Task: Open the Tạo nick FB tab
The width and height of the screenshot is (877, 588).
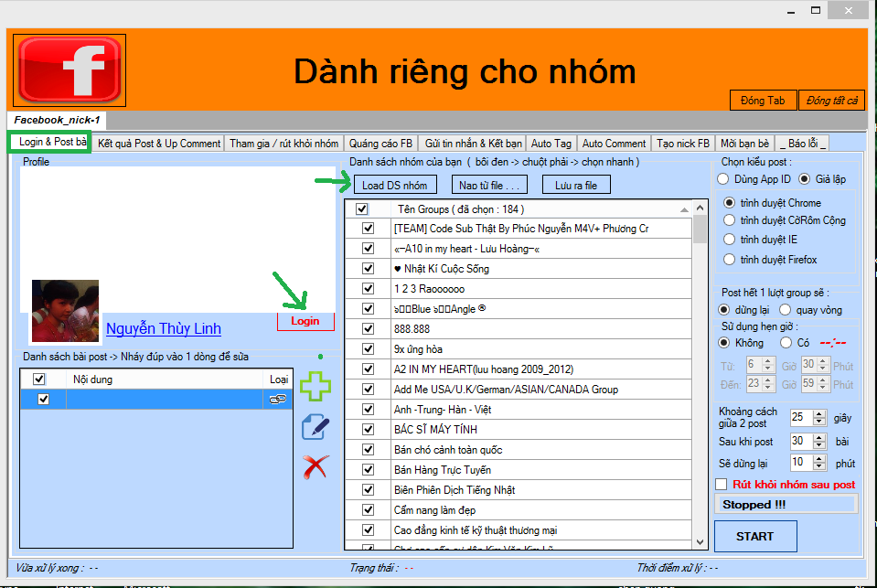Action: click(683, 144)
